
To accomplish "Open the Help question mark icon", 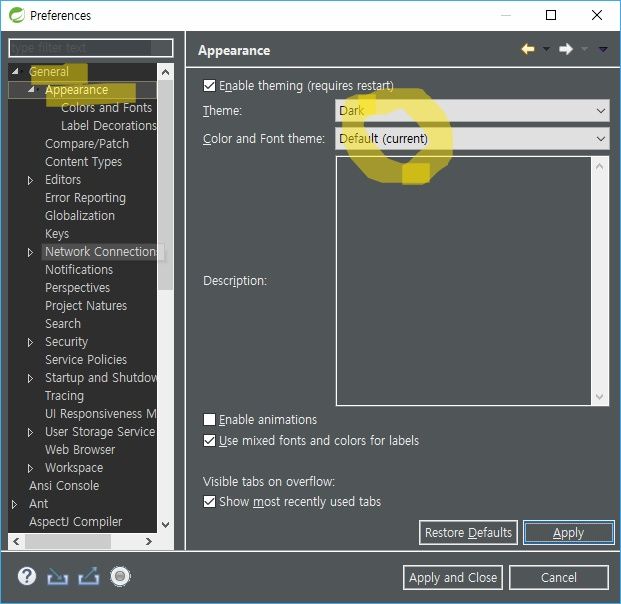I will click(27, 576).
